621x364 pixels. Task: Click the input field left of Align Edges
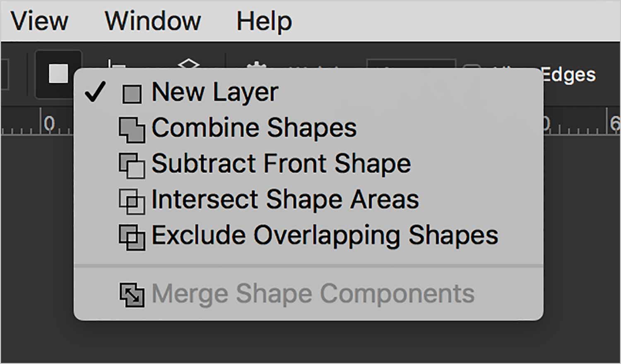411,64
